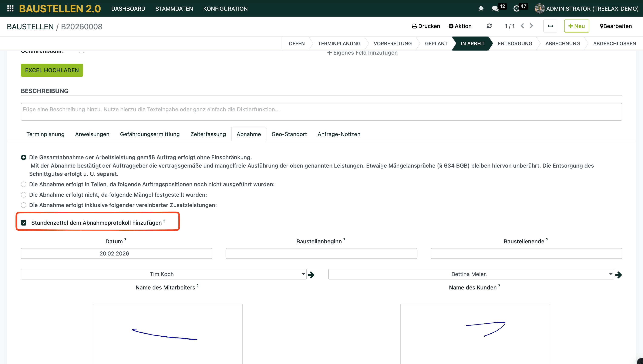Screen dimensions: 643x364
Task: Expand the Bettina Meier customer dropdown
Action: click(x=611, y=274)
